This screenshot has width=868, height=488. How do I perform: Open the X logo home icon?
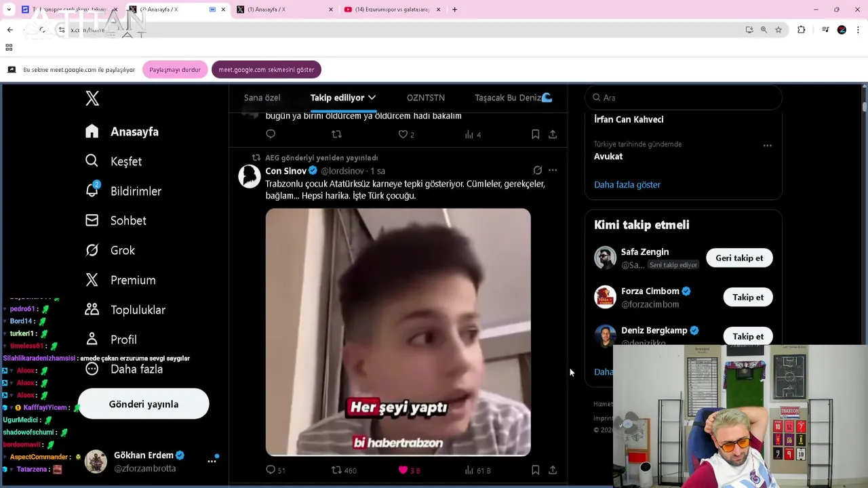coord(92,98)
